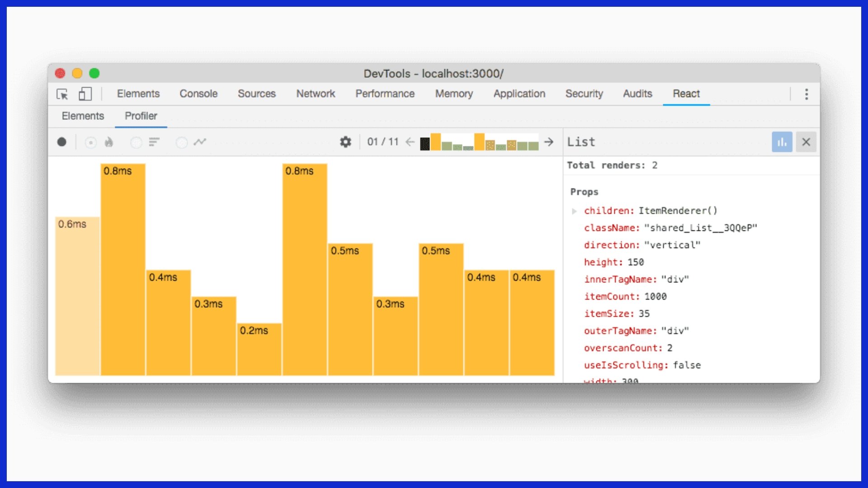The width and height of the screenshot is (868, 488).
Task: Click the 0.2ms render bar
Action: pyautogui.click(x=259, y=349)
